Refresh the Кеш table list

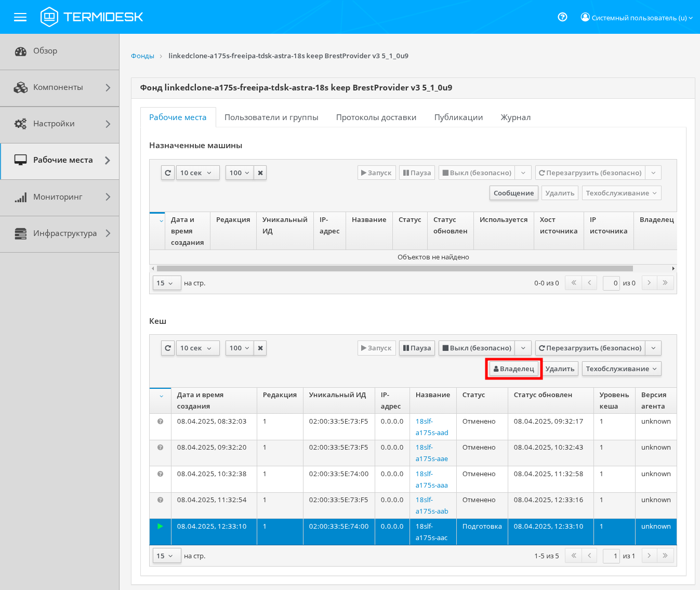[168, 348]
